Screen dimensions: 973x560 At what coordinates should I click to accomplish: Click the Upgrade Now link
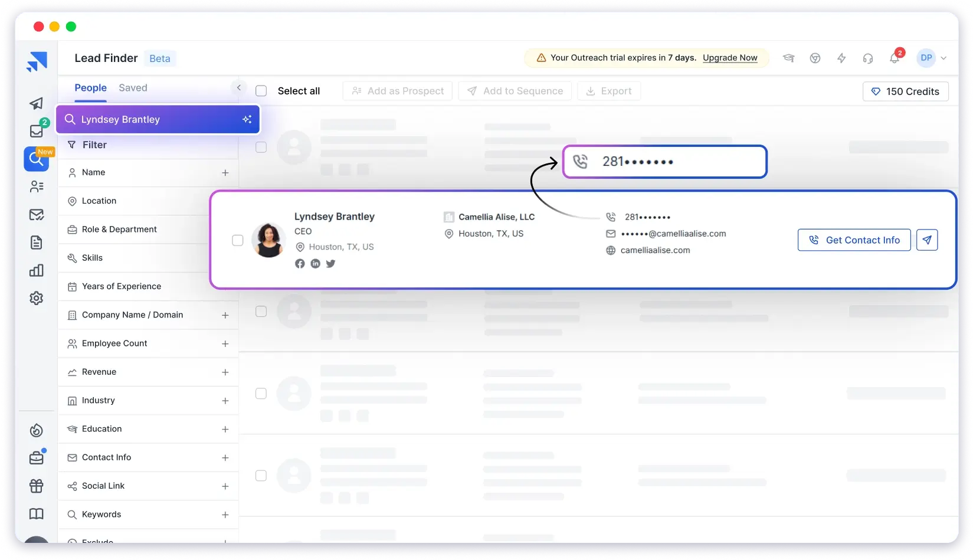[730, 58]
